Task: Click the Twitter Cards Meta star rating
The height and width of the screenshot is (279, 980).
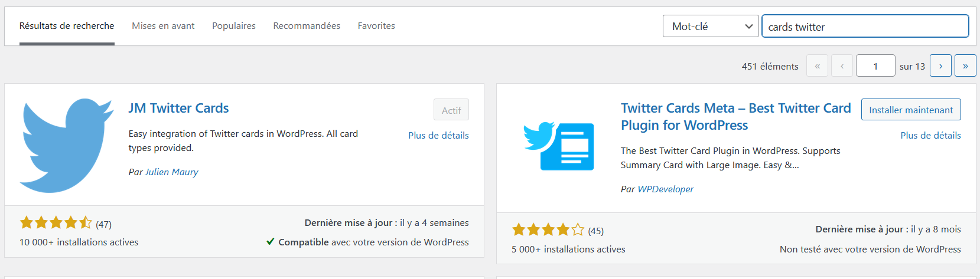Action: click(x=548, y=230)
